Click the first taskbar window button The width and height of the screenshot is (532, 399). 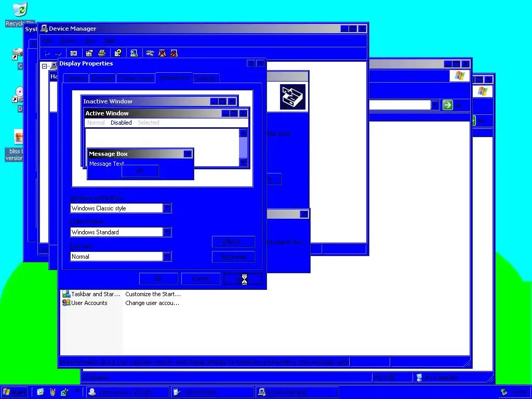tap(128, 392)
